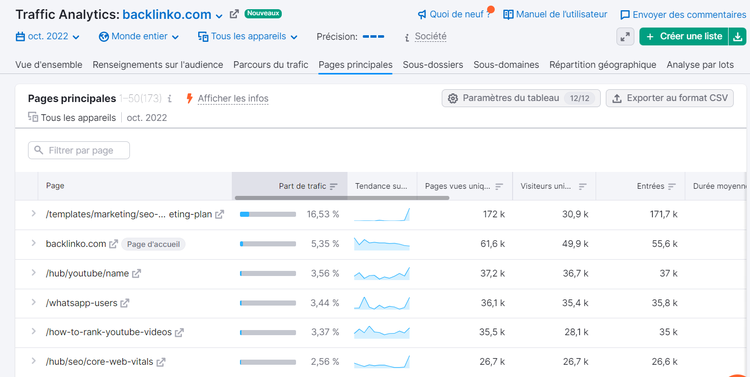
Task: Click Exporter au format CSV
Action: click(670, 98)
